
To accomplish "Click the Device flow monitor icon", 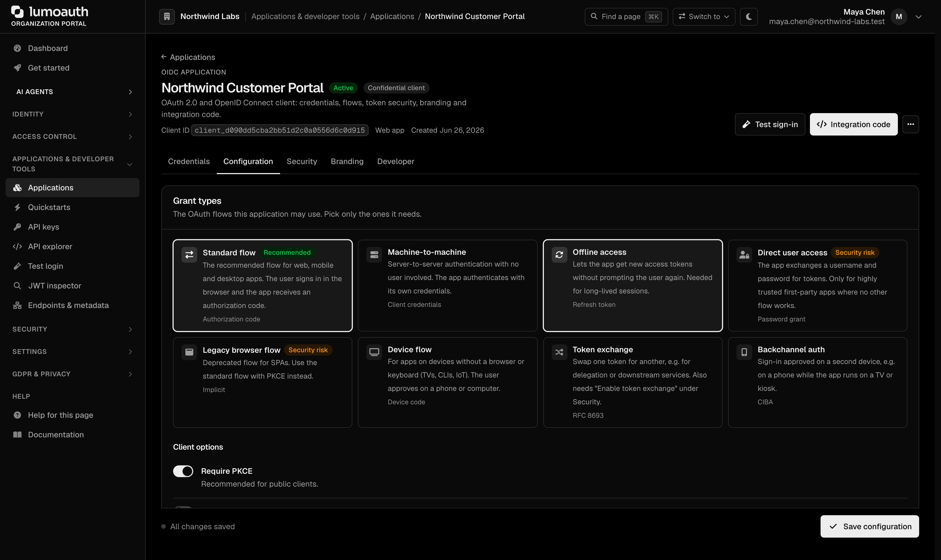I will tap(374, 352).
